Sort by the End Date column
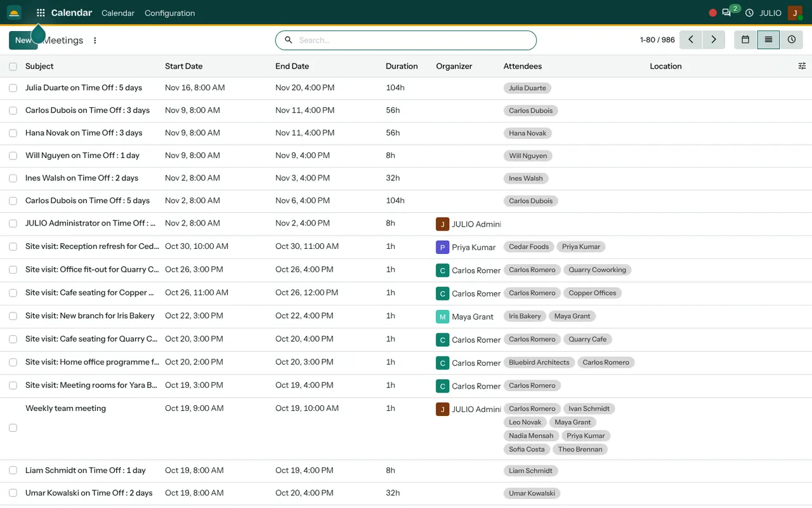812x508 pixels. point(292,66)
